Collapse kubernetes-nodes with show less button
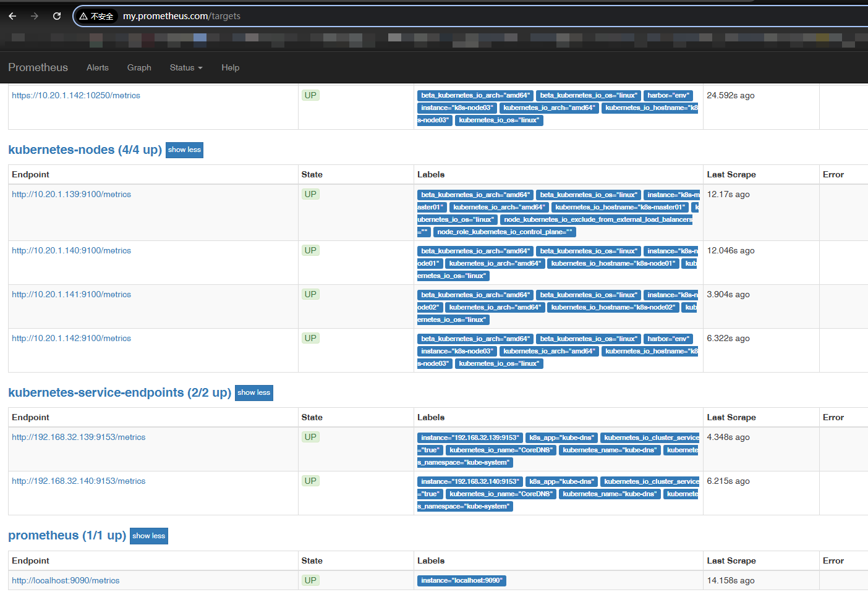 (x=184, y=150)
